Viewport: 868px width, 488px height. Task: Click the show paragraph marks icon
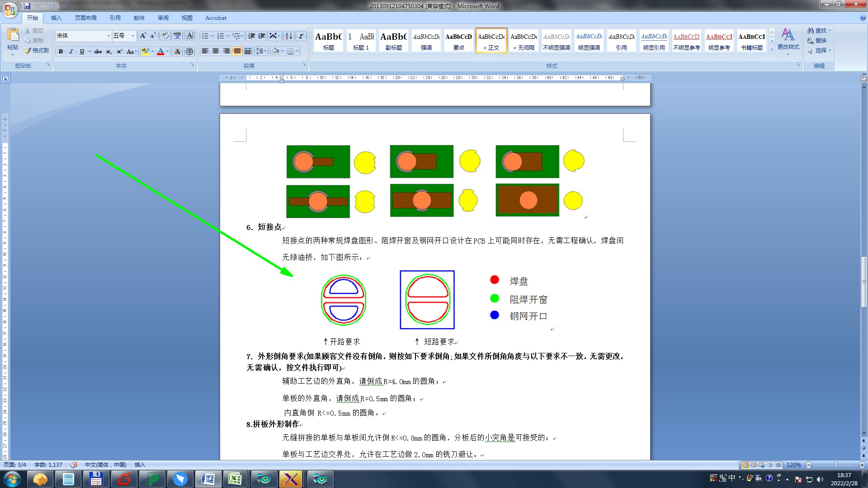(x=302, y=36)
